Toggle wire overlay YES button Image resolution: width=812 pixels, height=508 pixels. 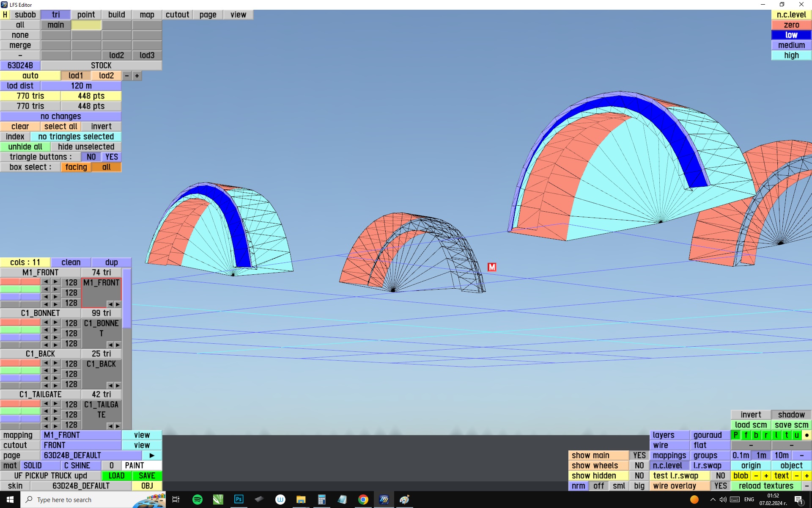coord(720,486)
